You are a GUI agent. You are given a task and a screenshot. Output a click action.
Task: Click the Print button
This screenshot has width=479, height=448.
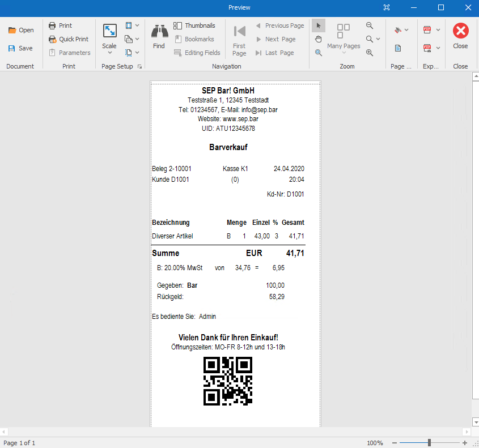pos(60,25)
